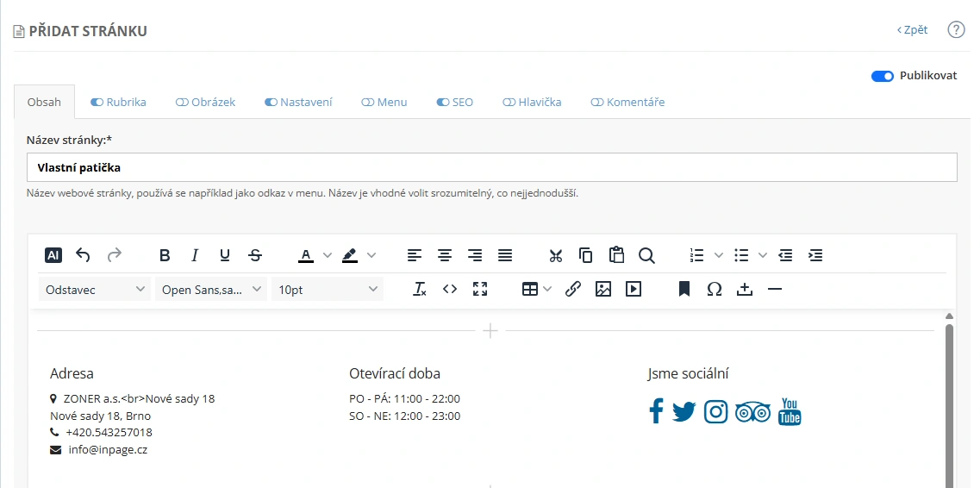The width and height of the screenshot is (980, 488).
Task: Toggle bold formatting
Action: 165,255
